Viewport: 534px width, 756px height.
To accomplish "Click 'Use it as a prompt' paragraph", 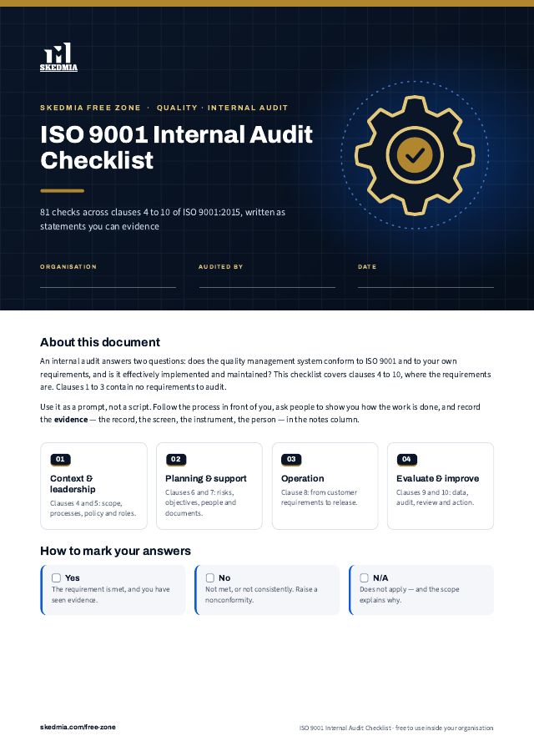I will (x=260, y=413).
